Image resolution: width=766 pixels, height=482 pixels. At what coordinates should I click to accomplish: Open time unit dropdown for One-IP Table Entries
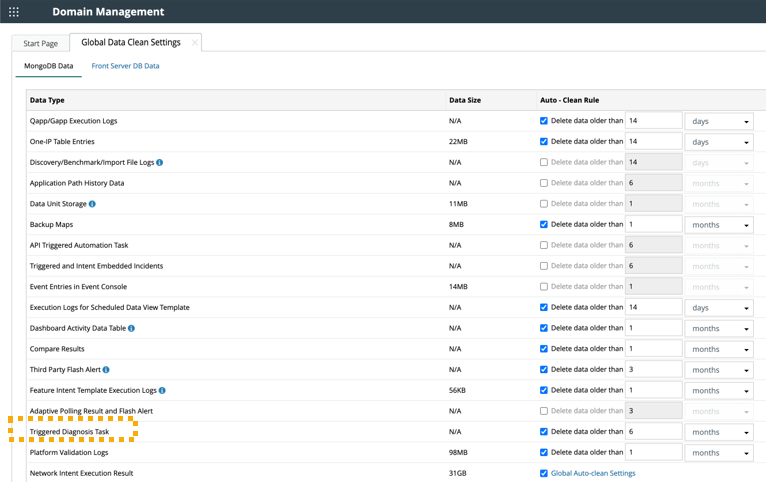[718, 142]
